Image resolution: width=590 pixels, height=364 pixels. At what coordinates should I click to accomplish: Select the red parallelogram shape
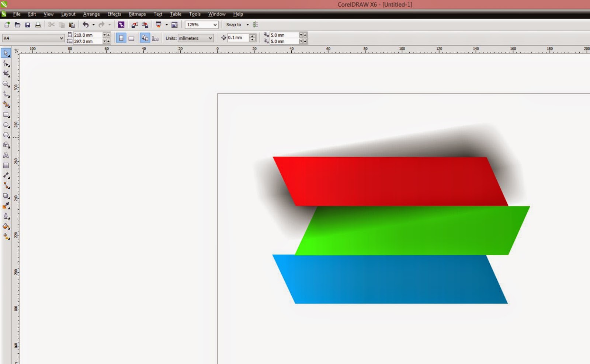(391, 181)
